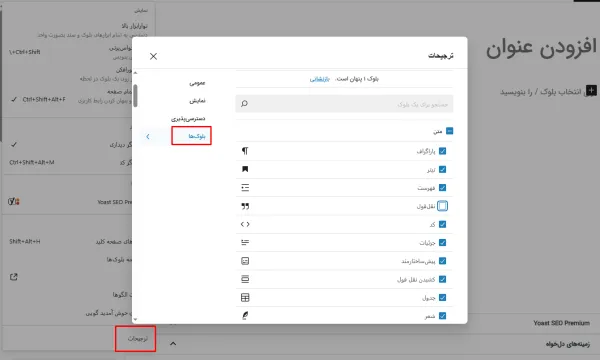Open the custom fields (زمینه‌های دل‌خواه) panel title
This screenshot has height=360, width=600.
click(567, 344)
